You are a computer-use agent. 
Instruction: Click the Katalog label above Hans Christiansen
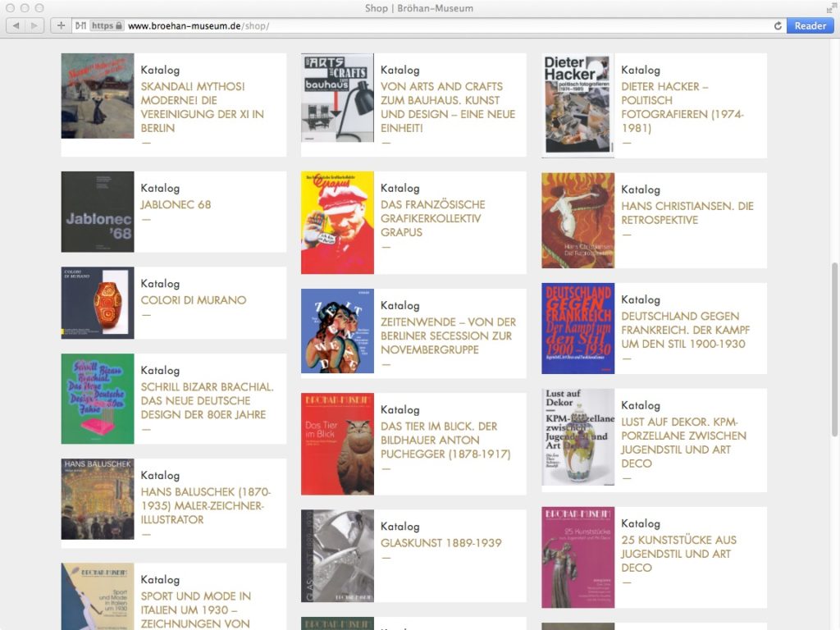(x=641, y=189)
